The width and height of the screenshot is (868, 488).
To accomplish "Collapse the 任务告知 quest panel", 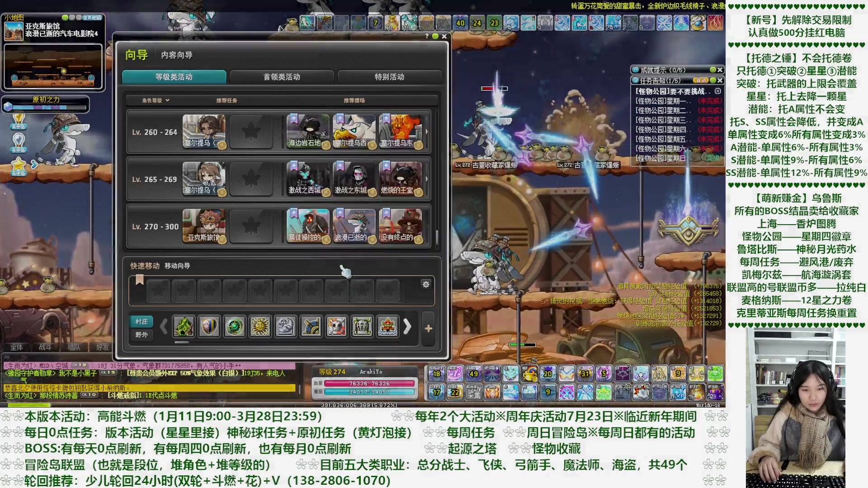I will coord(713,80).
